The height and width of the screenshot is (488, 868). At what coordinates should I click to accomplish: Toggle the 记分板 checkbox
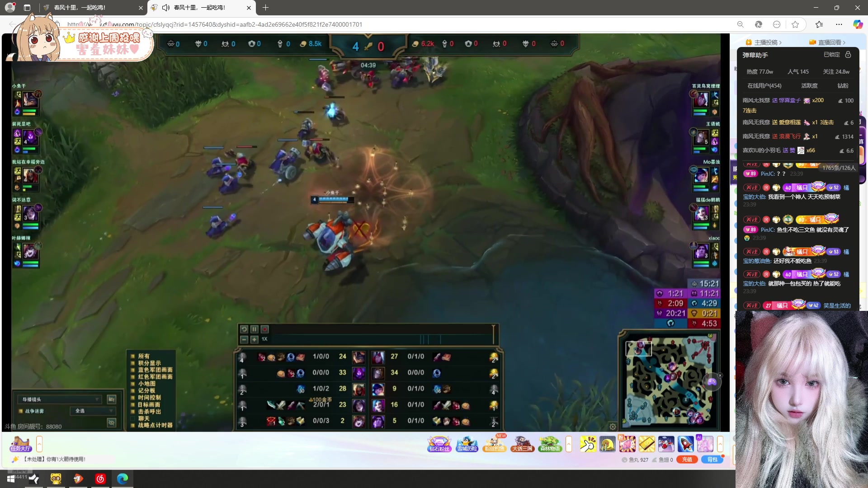point(133,390)
